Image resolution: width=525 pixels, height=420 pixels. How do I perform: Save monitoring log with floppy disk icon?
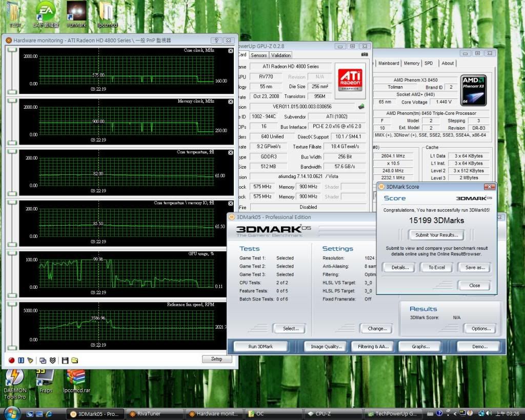(65, 361)
